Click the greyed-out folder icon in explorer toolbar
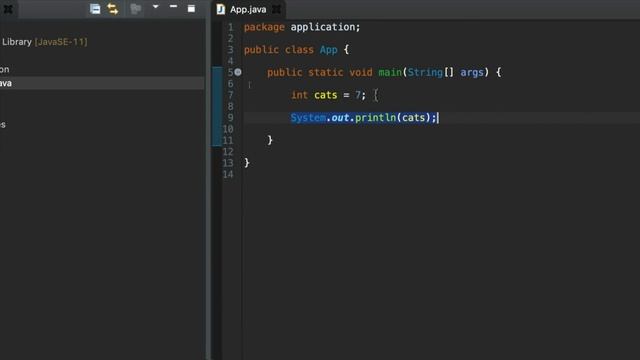The image size is (640, 360). coord(136,9)
